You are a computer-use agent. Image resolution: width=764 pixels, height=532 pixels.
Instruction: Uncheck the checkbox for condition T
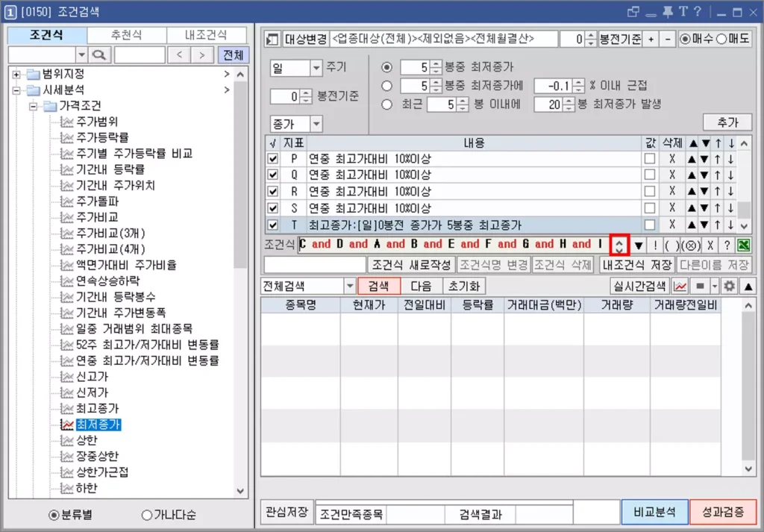273,225
